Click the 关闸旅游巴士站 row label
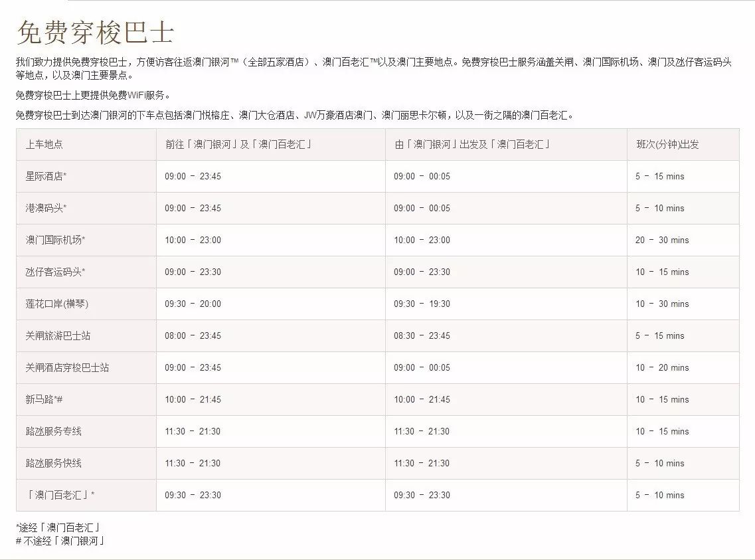 pos(58,335)
